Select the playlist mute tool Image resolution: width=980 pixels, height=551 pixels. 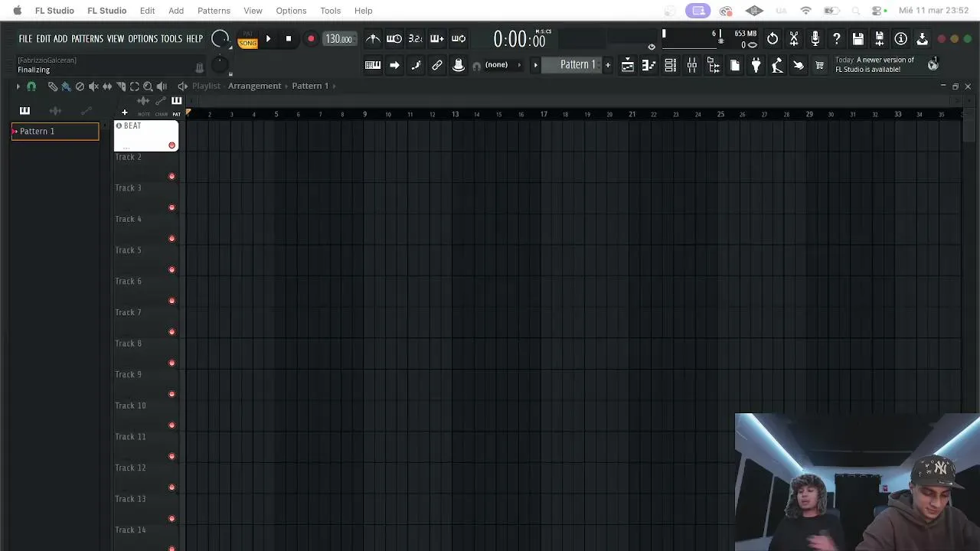point(93,86)
